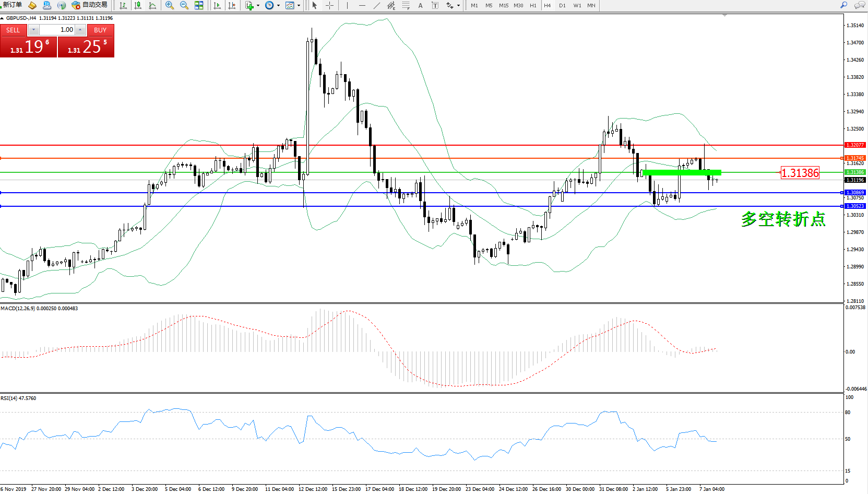Click the Zoom Out magnifier icon
868x494 pixels.
click(x=184, y=5)
